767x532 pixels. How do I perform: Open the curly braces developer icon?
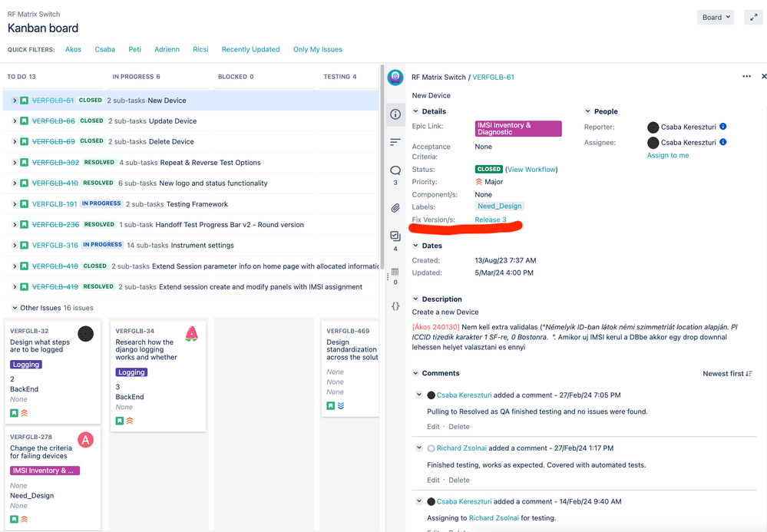(395, 306)
